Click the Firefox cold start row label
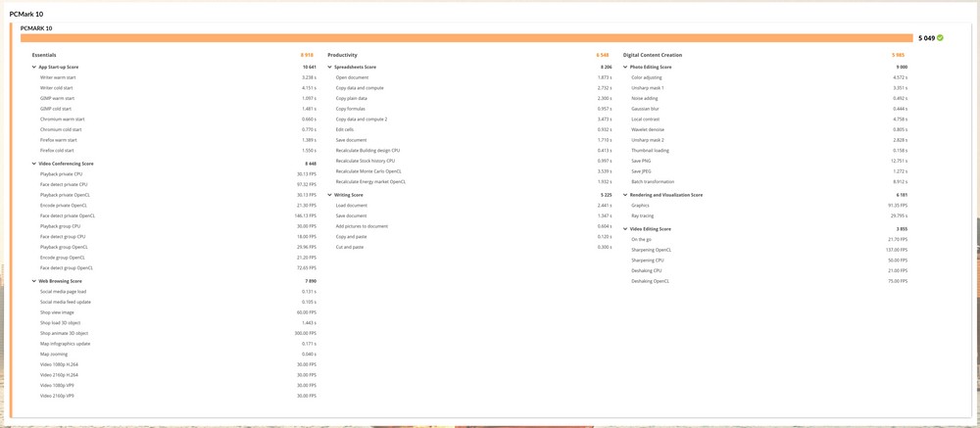This screenshot has height=428, width=980. 59,151
